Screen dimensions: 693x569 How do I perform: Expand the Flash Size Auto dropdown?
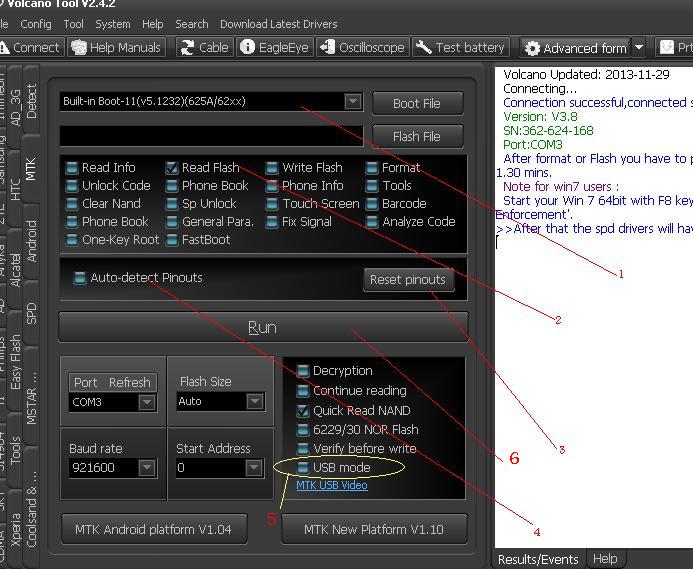[255, 401]
